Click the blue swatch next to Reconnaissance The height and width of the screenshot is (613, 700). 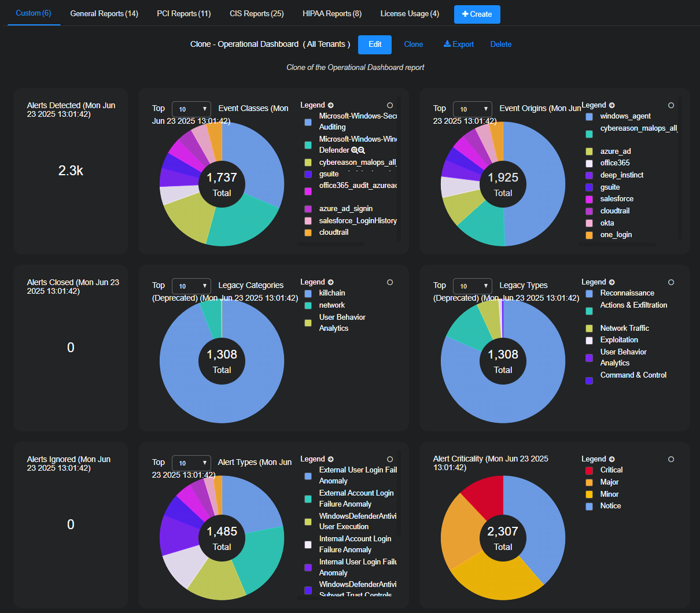click(x=589, y=293)
